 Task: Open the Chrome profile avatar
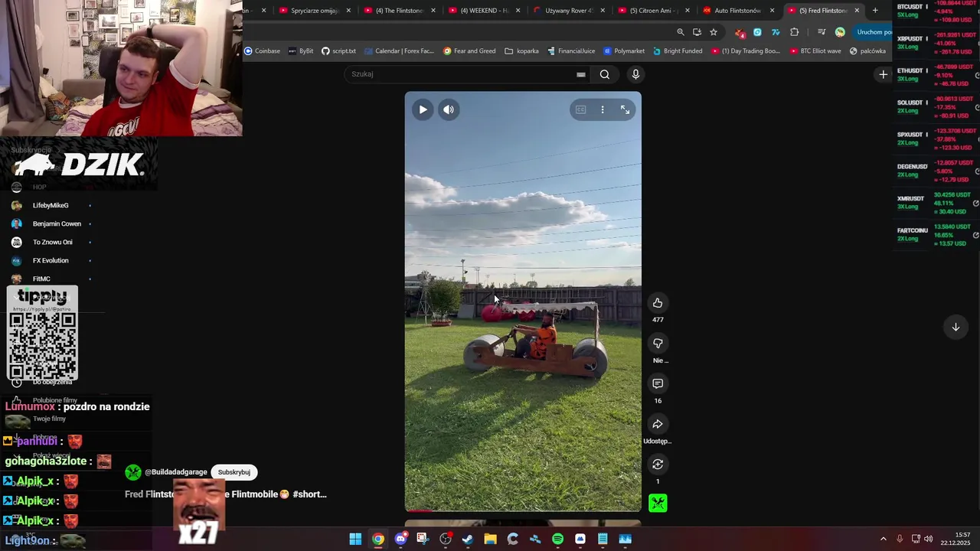(840, 32)
